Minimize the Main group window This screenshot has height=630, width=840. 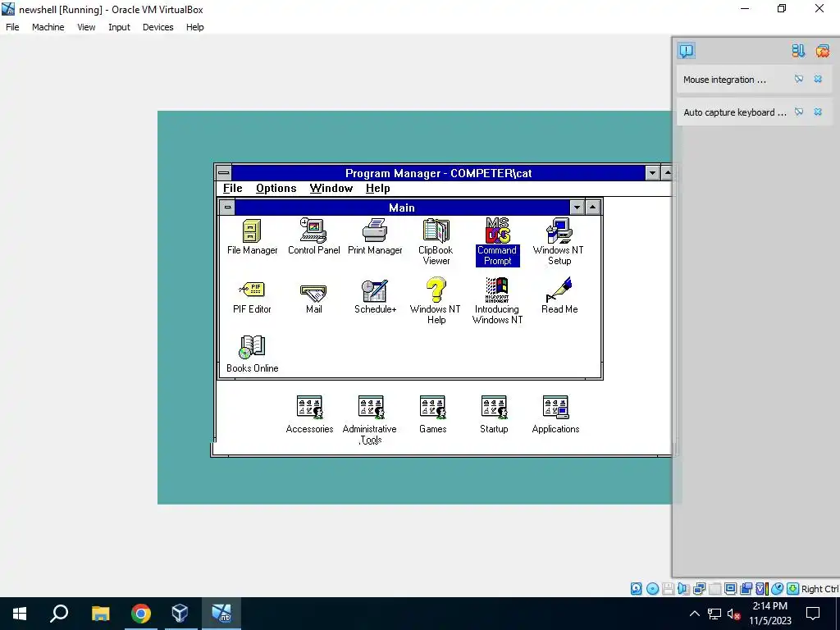click(577, 208)
